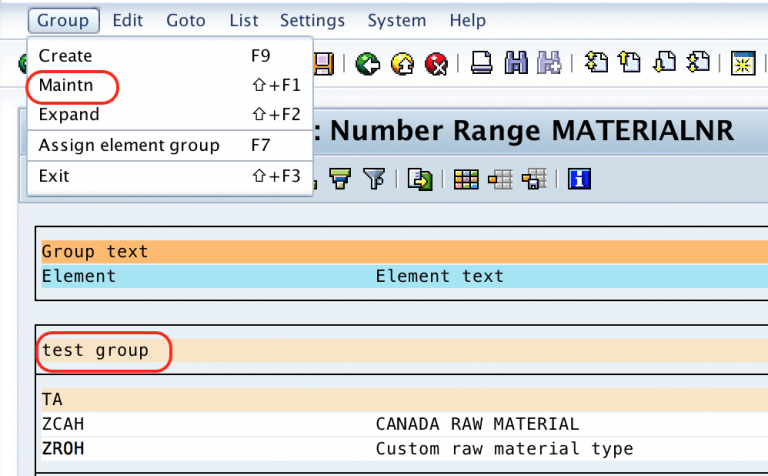Open the Group menu
This screenshot has height=476, width=768.
tap(63, 21)
